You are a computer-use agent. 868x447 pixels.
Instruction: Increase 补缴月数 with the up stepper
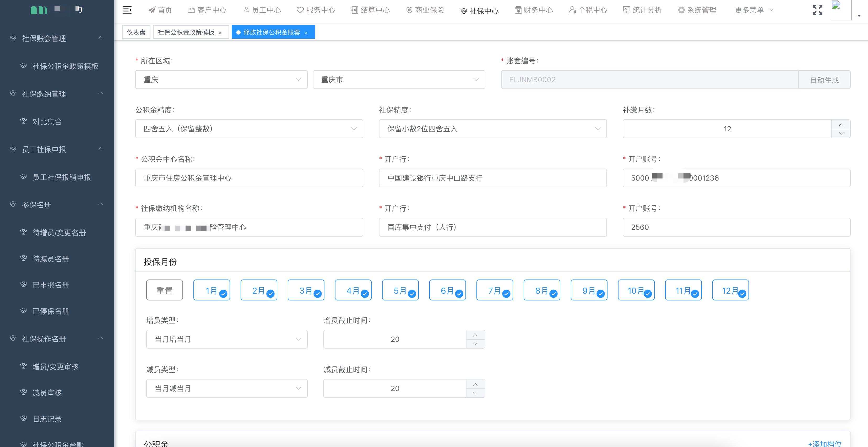841,124
